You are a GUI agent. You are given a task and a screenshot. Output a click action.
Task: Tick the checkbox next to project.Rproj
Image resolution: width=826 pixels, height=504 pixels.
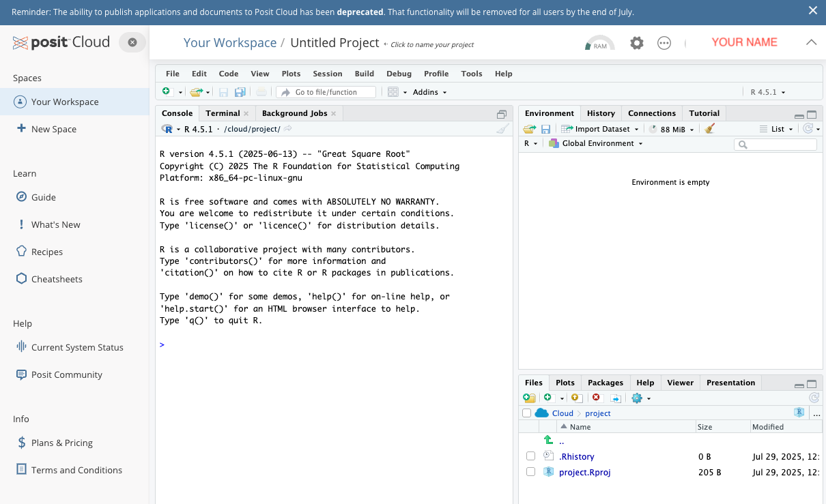coord(530,472)
